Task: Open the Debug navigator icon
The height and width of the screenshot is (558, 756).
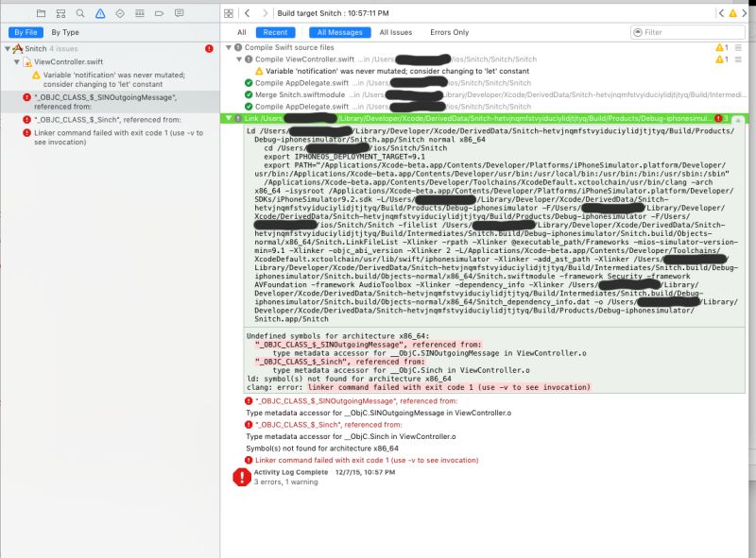Action: point(140,13)
